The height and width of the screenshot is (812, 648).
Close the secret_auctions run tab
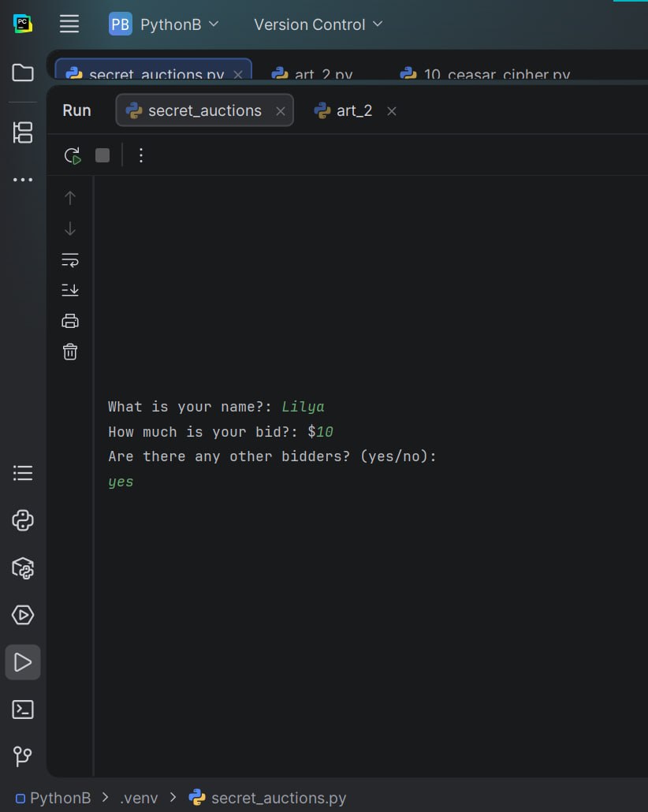coord(281,111)
